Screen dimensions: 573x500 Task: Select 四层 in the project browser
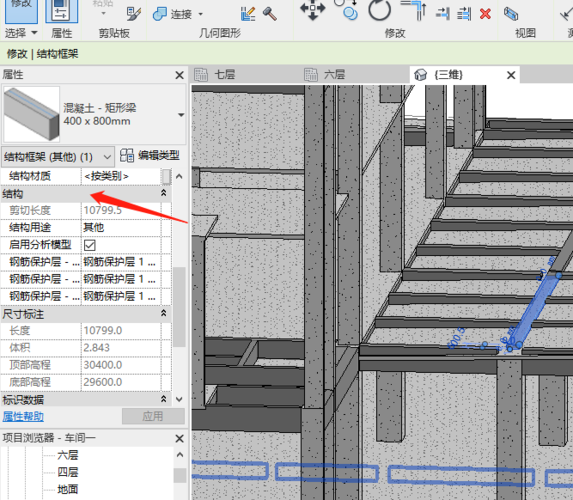[68, 472]
